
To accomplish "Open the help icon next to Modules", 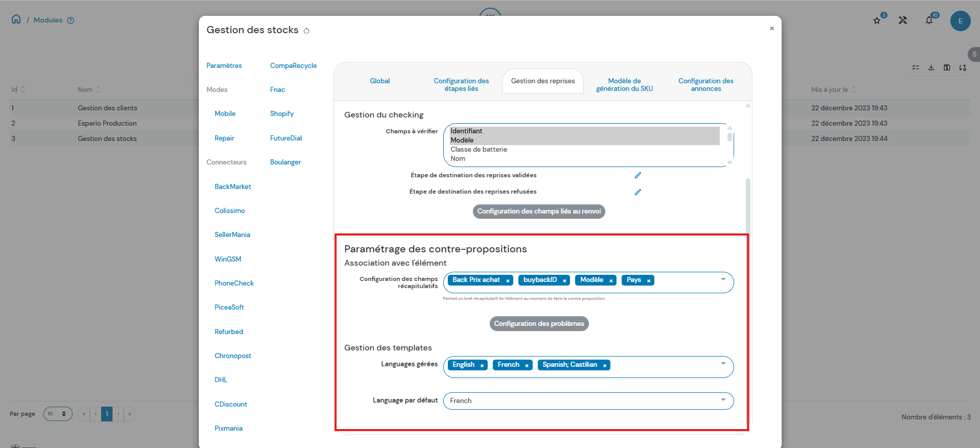I will (71, 20).
